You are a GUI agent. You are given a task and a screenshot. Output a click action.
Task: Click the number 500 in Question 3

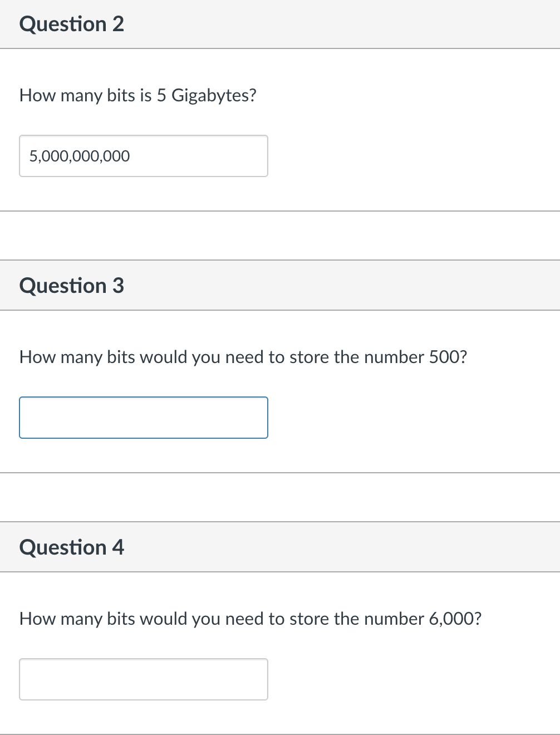pyautogui.click(x=445, y=357)
